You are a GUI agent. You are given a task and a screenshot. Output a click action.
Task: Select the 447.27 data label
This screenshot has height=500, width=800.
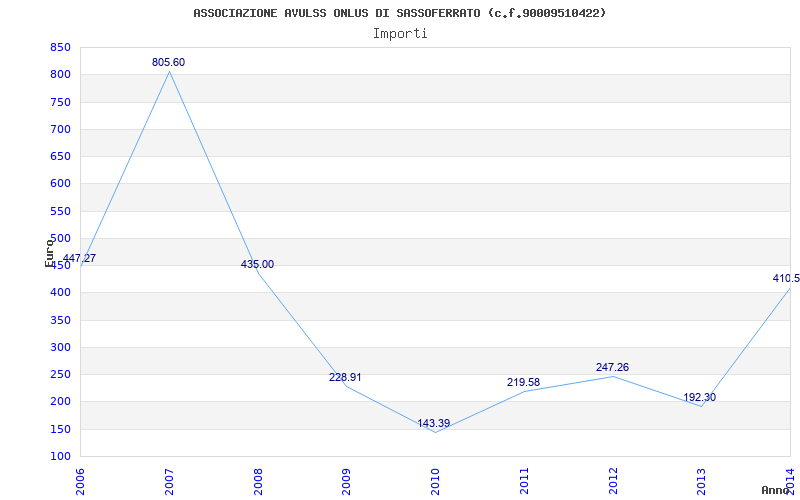point(79,258)
